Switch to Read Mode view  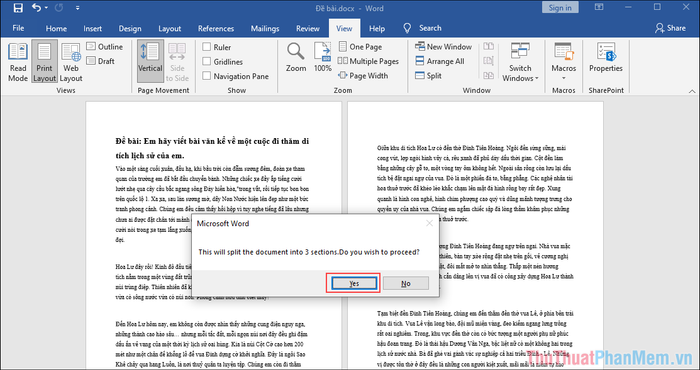[x=18, y=62]
